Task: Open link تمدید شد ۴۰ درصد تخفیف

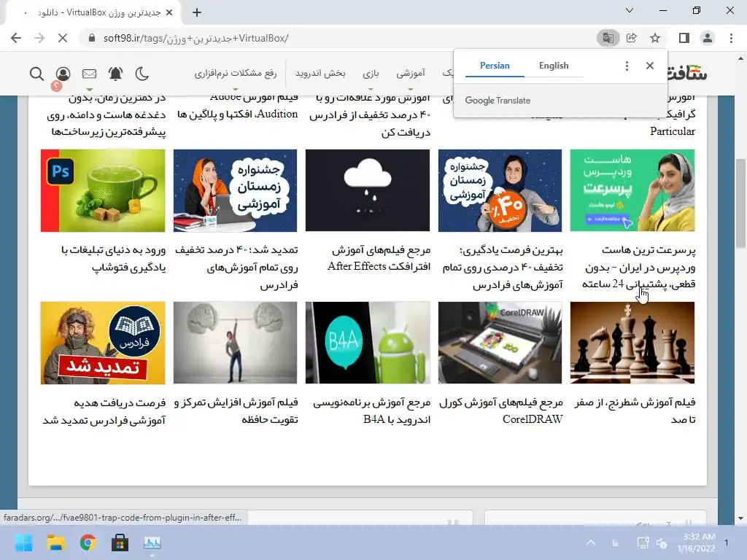Action: click(236, 267)
